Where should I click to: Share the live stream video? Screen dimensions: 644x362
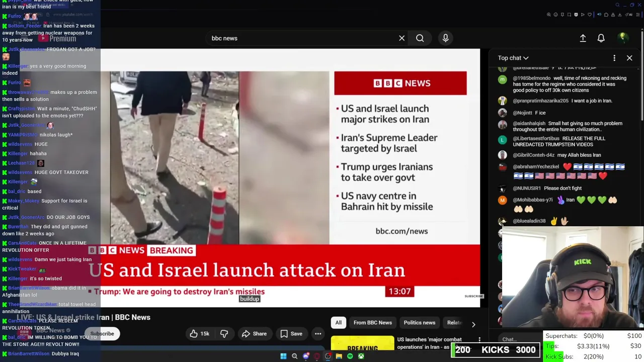(x=254, y=334)
